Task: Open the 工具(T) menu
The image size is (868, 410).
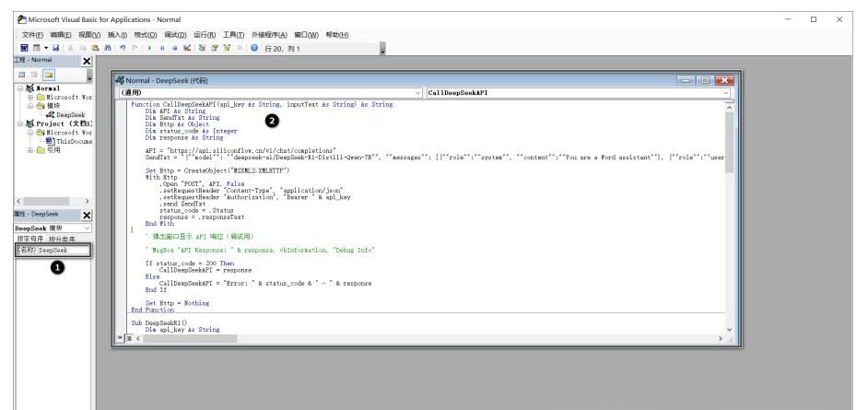Action: point(233,34)
